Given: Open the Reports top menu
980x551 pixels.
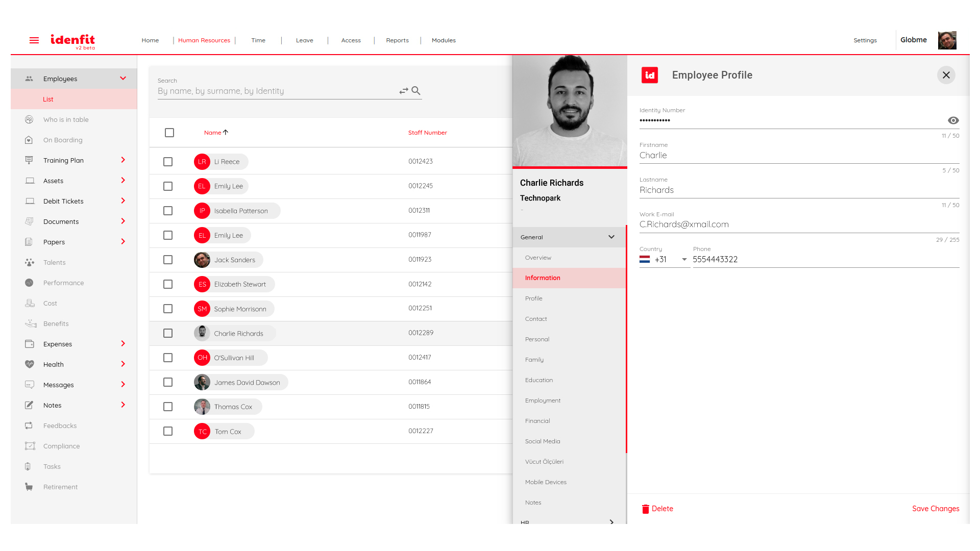Looking at the screenshot, I should 397,40.
